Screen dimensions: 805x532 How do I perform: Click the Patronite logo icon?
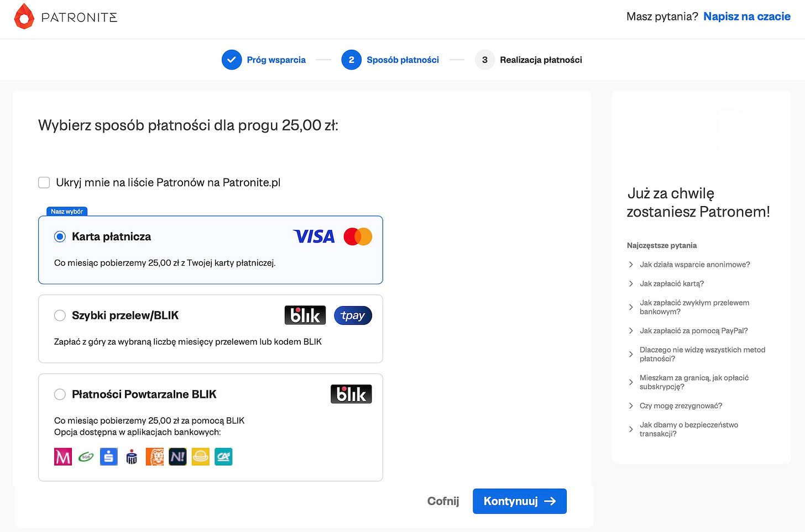[24, 17]
